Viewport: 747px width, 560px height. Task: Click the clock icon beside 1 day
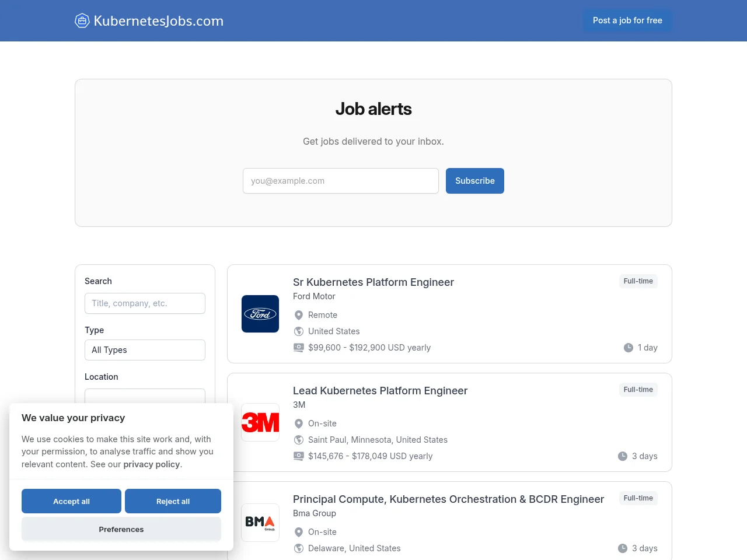(629, 348)
